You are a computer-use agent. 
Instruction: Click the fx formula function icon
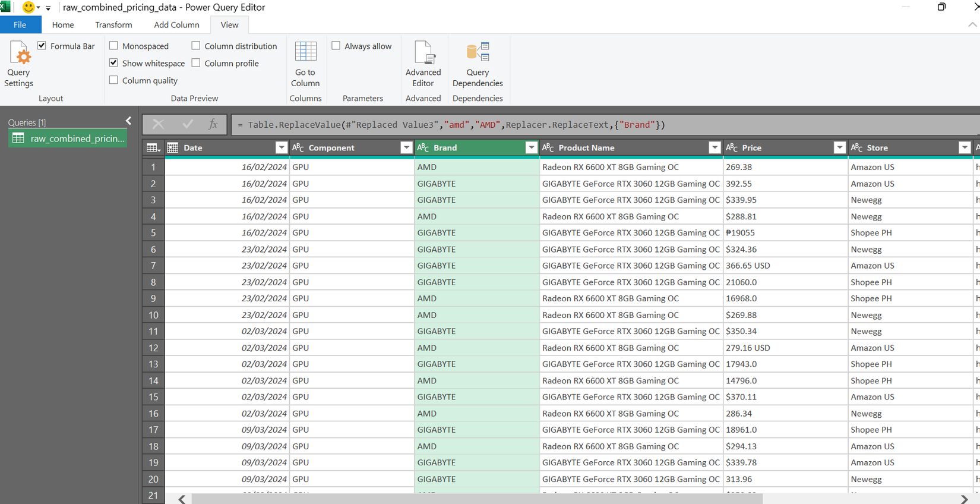pyautogui.click(x=213, y=124)
